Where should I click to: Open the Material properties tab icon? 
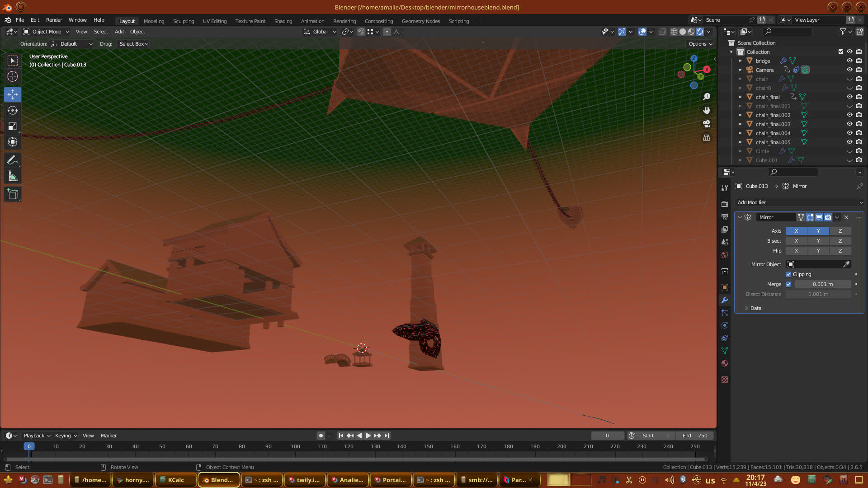(725, 363)
